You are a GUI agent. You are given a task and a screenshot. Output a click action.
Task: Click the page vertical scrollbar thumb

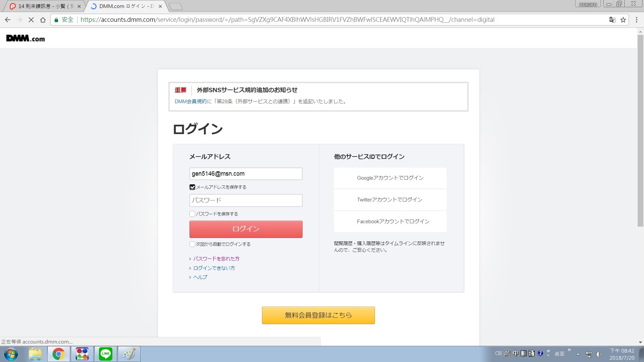click(x=640, y=131)
